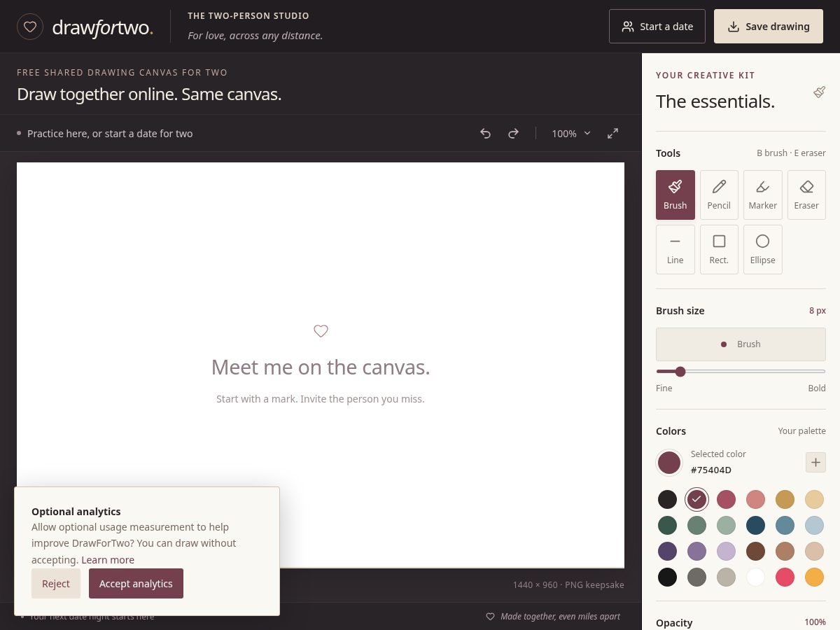Pick the pure black swatch in bottom row
Viewport: 840px width, 630px height.
[x=668, y=577]
